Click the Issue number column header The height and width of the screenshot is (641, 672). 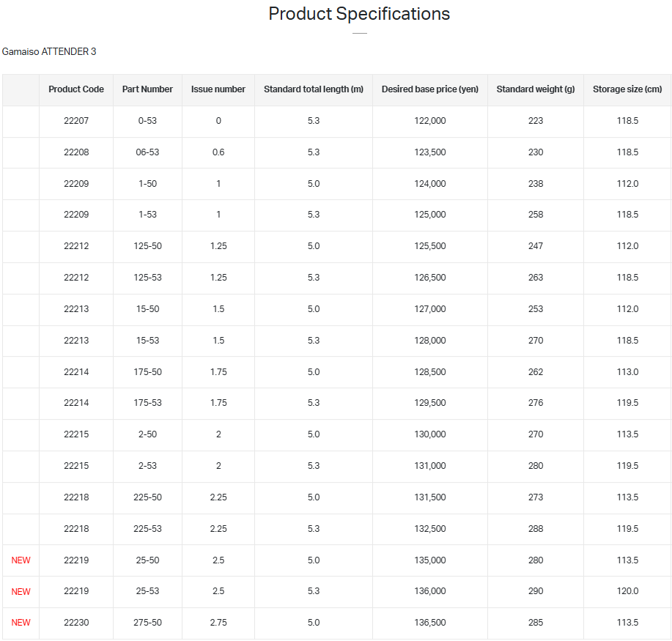(x=218, y=89)
